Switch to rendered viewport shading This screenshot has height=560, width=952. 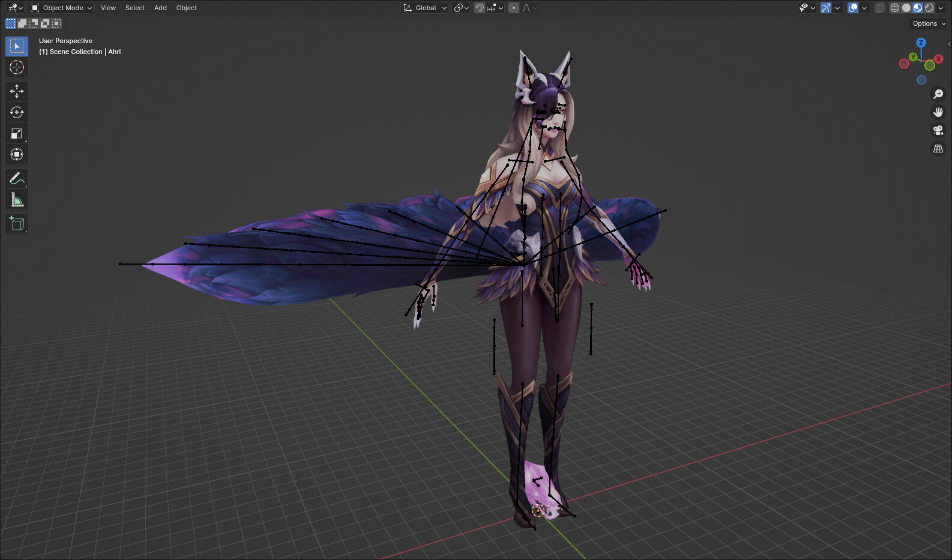[929, 8]
